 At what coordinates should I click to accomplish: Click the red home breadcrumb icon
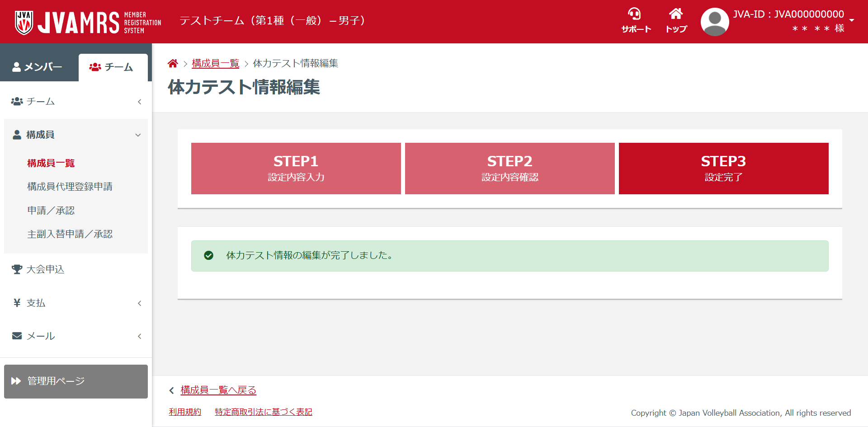173,64
